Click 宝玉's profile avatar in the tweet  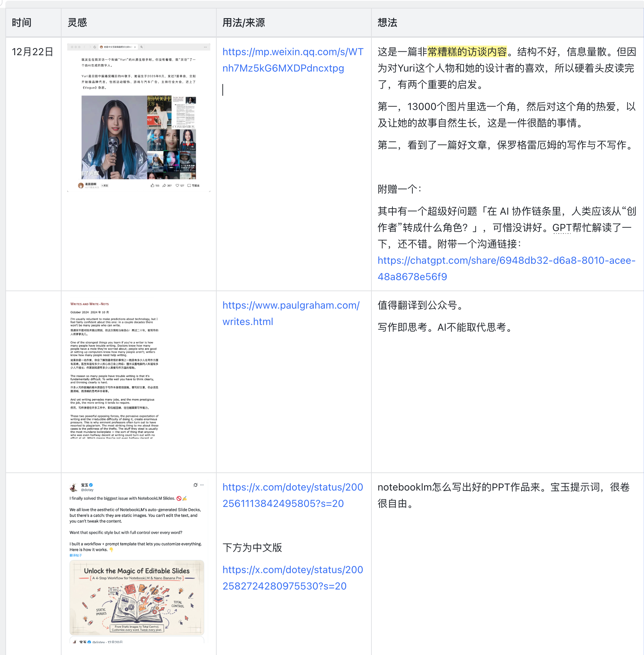(x=74, y=487)
